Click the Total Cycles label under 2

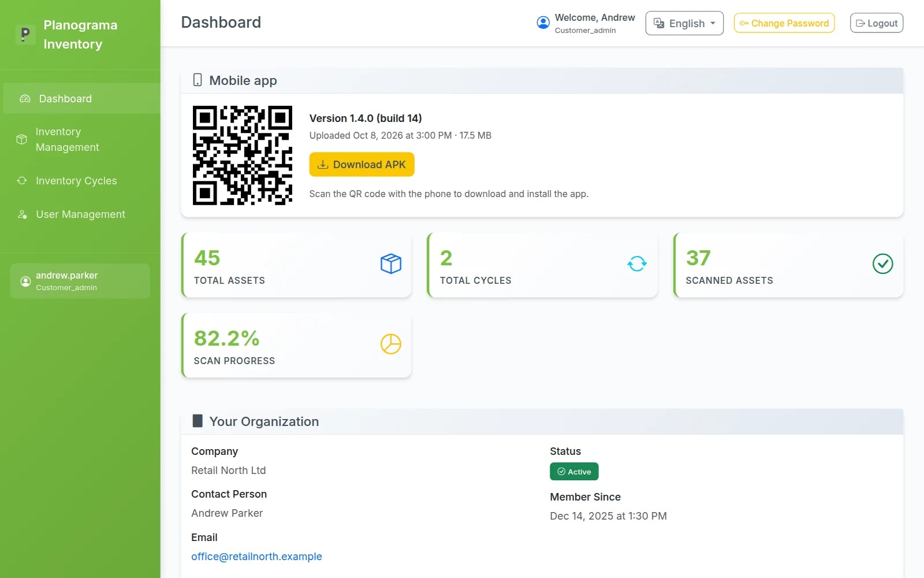(x=476, y=280)
